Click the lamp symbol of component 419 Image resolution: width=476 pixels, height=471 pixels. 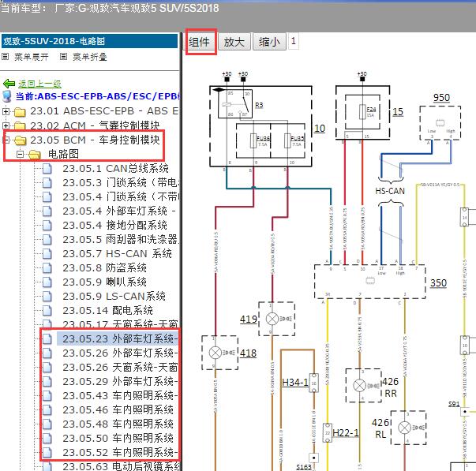pyautogui.click(x=272, y=319)
